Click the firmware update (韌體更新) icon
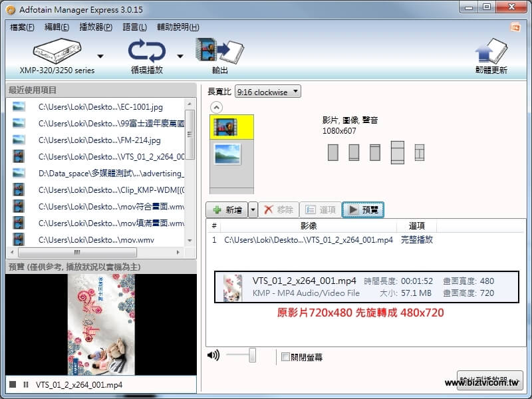 (491, 52)
